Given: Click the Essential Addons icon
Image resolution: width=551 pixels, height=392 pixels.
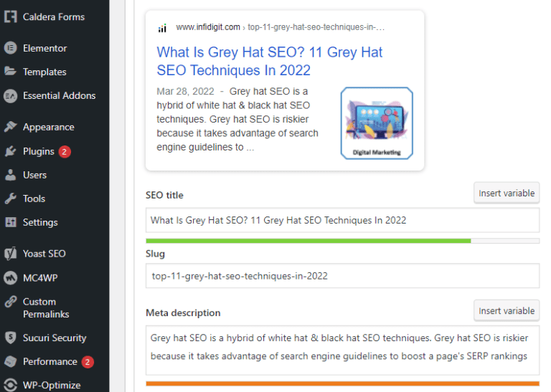Looking at the screenshot, I should tap(11, 95).
